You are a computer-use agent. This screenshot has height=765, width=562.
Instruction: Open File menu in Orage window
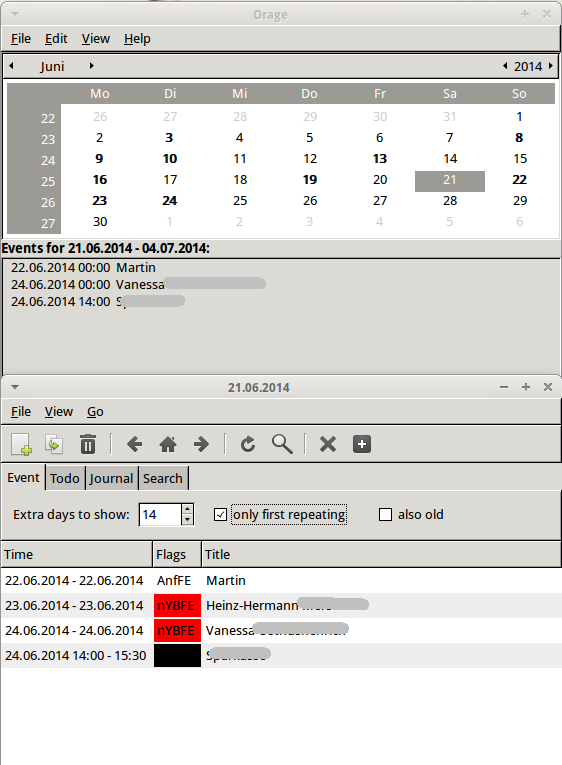tap(21, 39)
